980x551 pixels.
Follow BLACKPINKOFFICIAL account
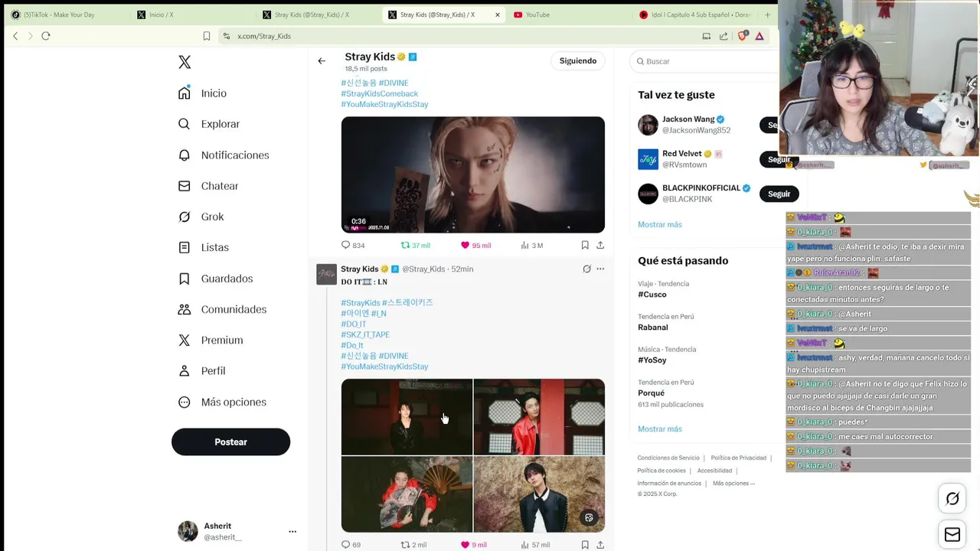point(779,194)
